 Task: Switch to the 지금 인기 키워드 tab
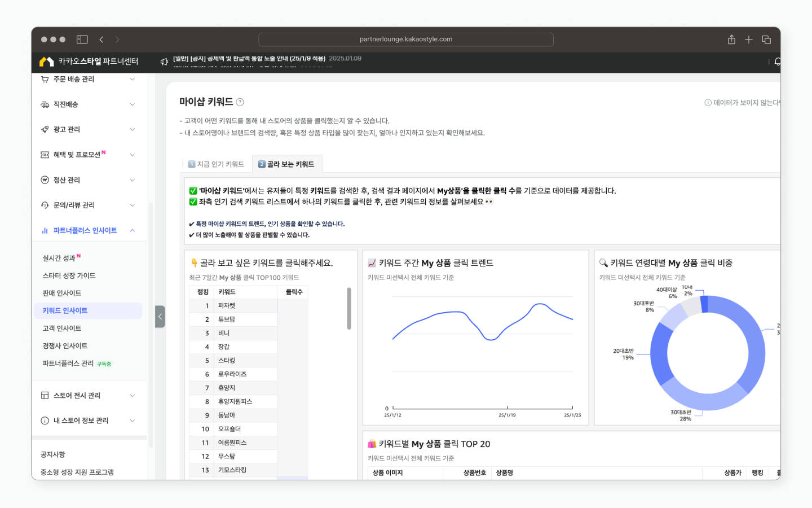pos(216,164)
